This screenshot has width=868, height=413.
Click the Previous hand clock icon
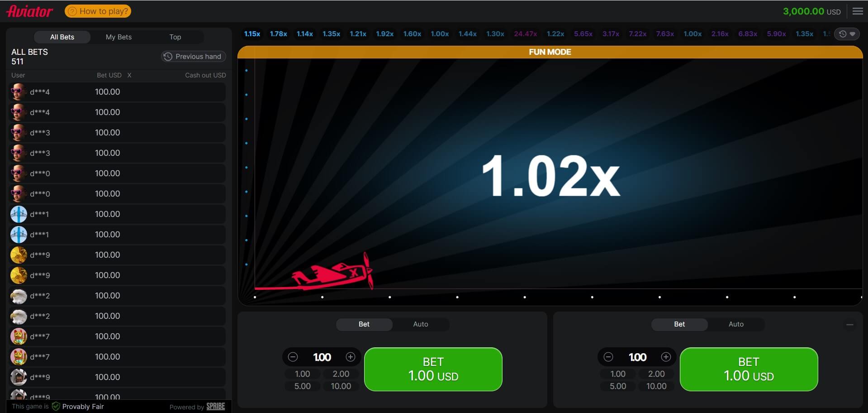(167, 56)
